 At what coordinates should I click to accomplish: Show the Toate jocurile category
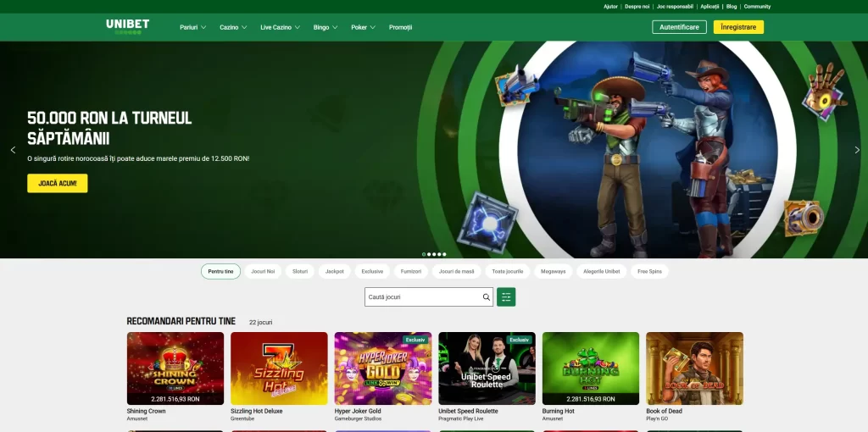pyautogui.click(x=508, y=272)
